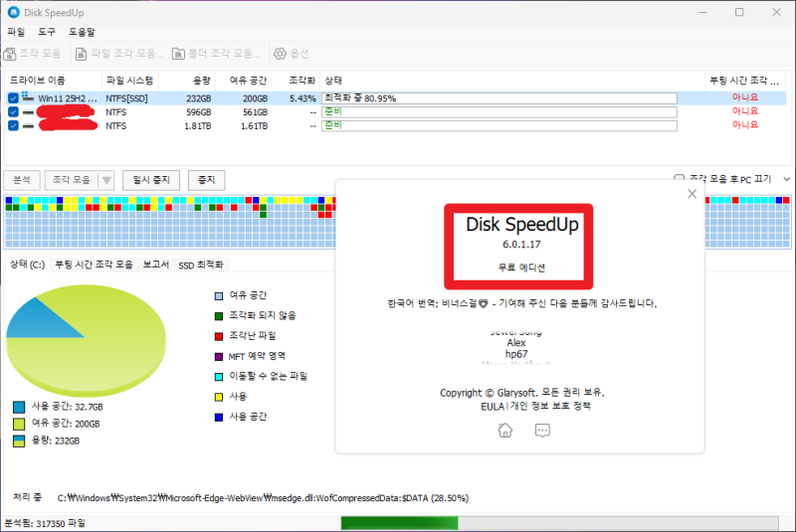
Task: Click the 분석 button
Action: point(22,180)
